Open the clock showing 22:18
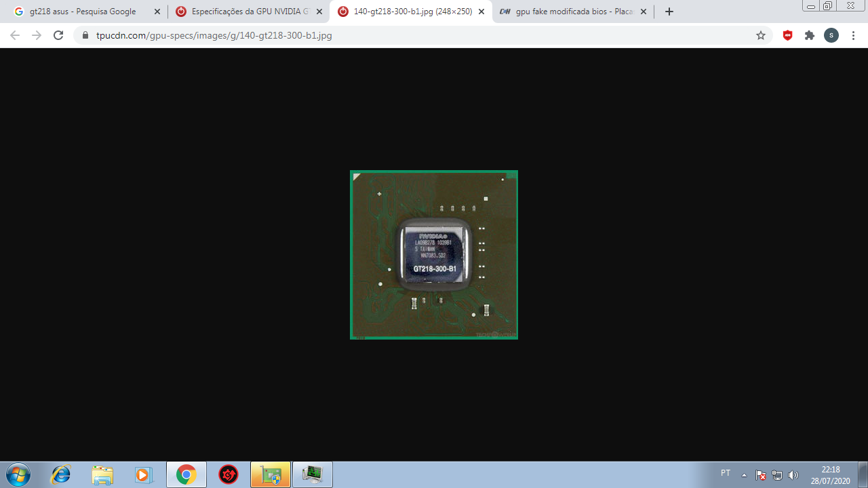Screen dimensions: 868x488 [831, 474]
